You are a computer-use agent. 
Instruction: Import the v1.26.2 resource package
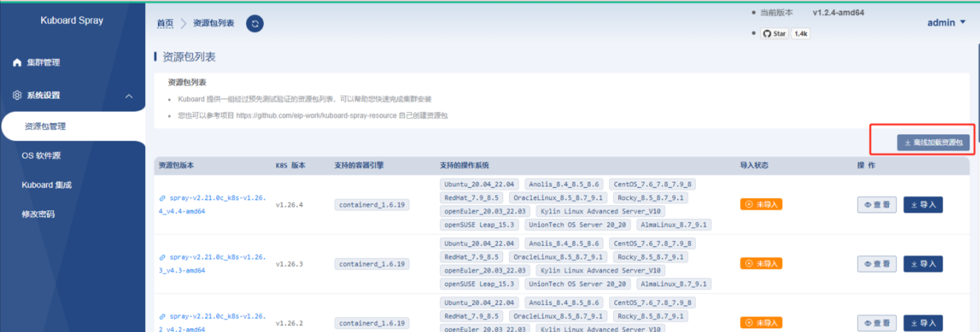click(x=923, y=323)
